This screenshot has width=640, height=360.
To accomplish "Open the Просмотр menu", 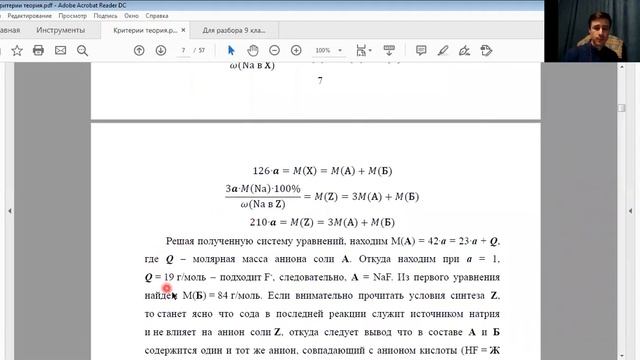I will click(72, 16).
